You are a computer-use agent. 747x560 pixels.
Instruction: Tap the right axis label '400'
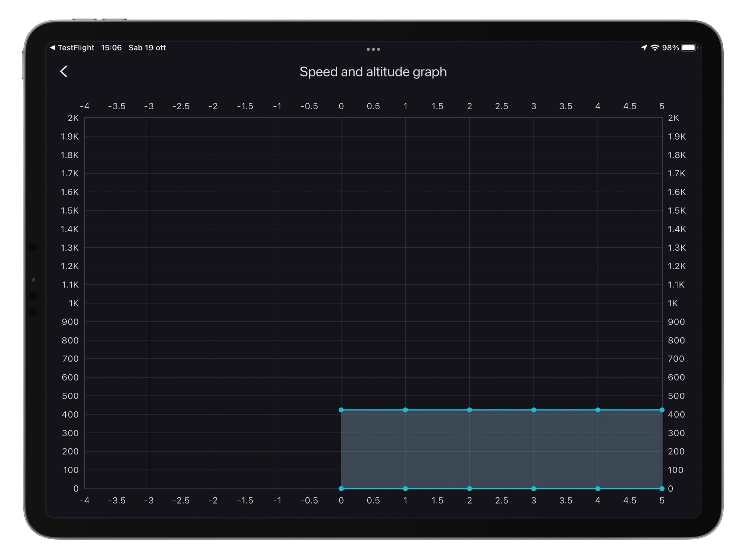click(676, 415)
